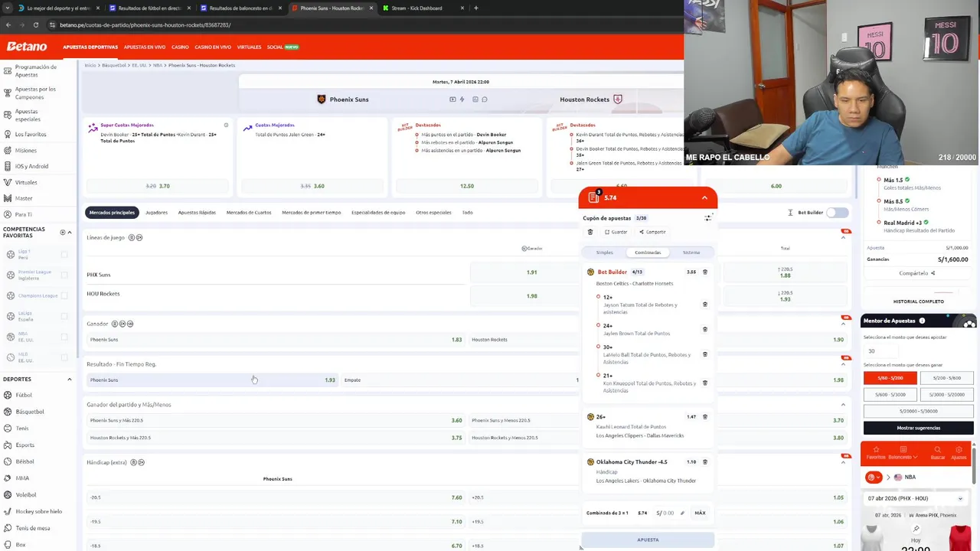The image size is (980, 551).
Task: Reload the page with browser refresh icon
Action: pos(35,24)
